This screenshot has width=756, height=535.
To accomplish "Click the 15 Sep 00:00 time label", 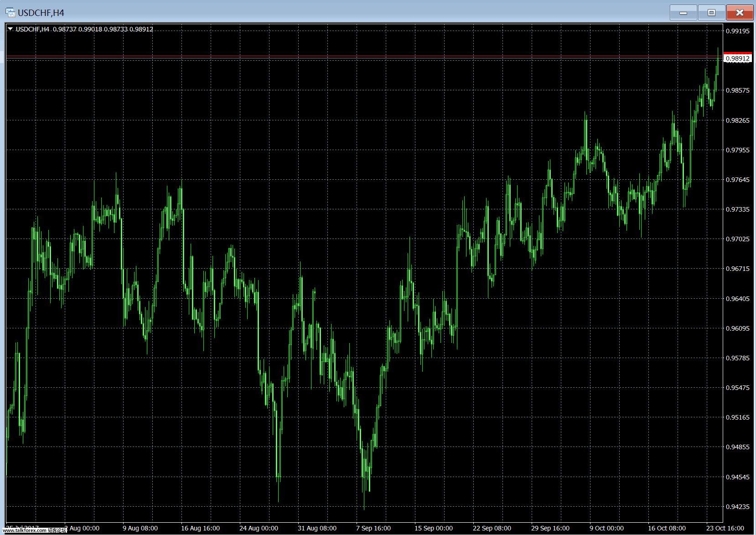I will pos(434,528).
